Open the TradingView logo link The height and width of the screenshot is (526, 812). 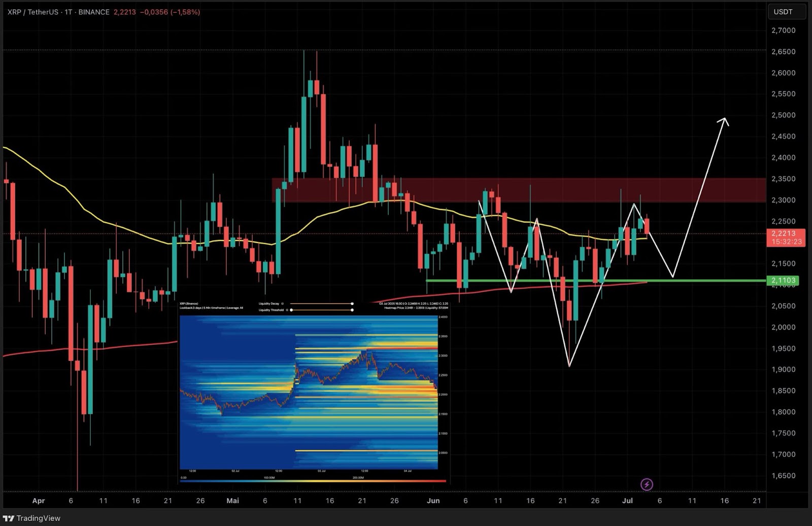pos(31,518)
